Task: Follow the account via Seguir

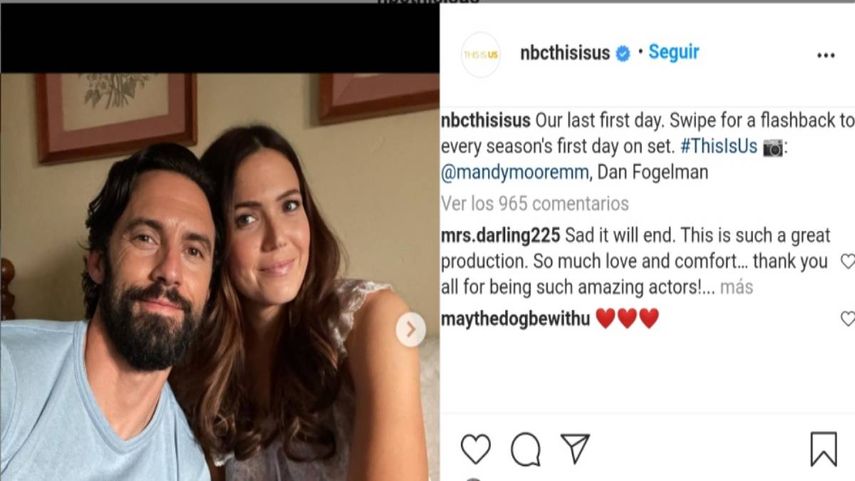Action: click(x=674, y=52)
